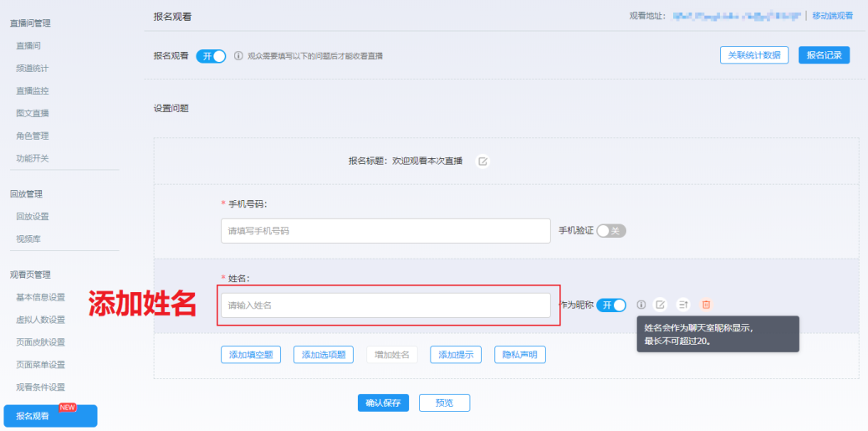Click 确认保存 to save settings
Viewport: 868px width, 431px height.
point(383,403)
